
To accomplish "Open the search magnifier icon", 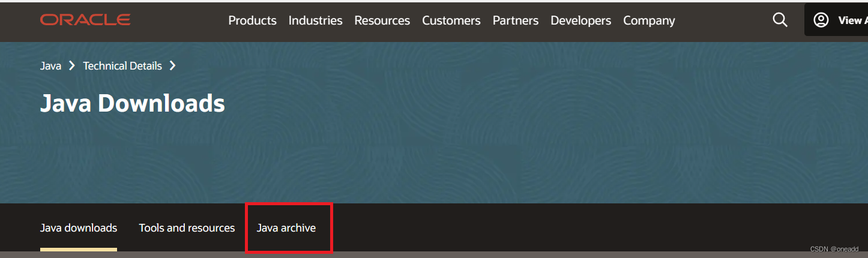I will [x=780, y=20].
